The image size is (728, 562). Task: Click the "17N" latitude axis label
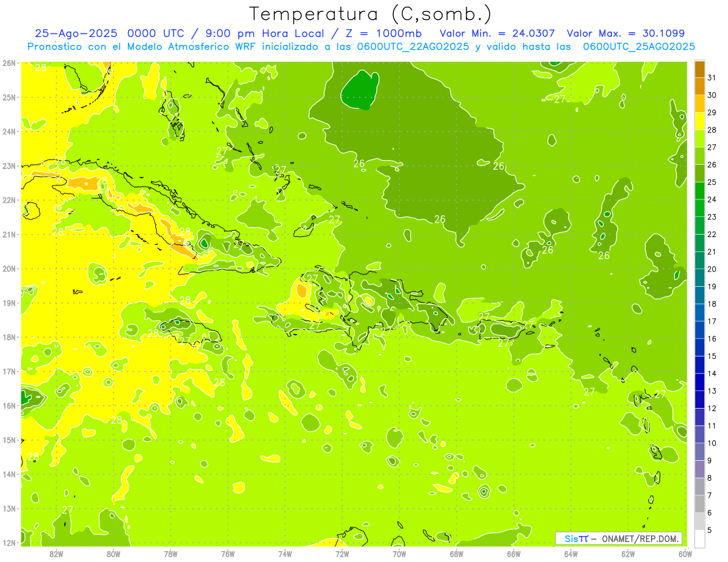(9, 372)
